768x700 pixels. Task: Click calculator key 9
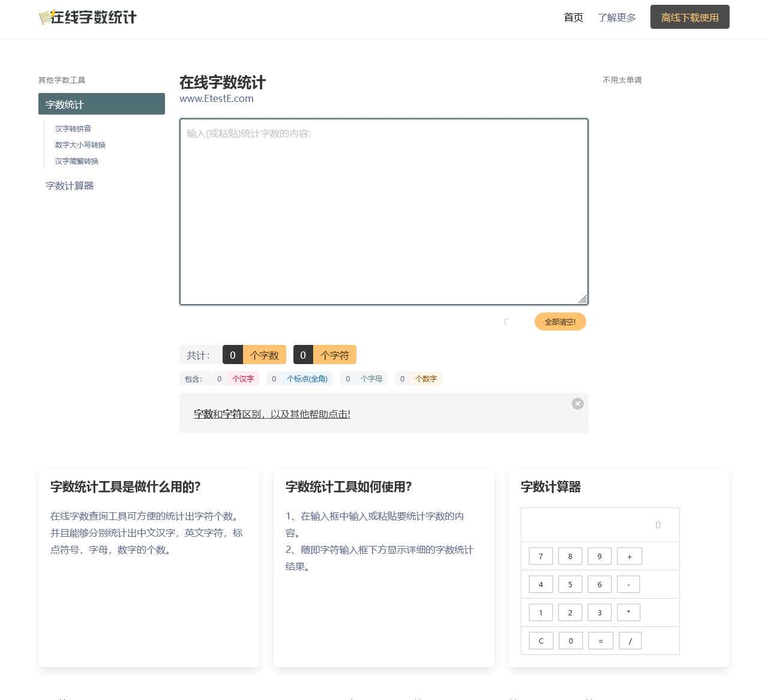coord(599,556)
